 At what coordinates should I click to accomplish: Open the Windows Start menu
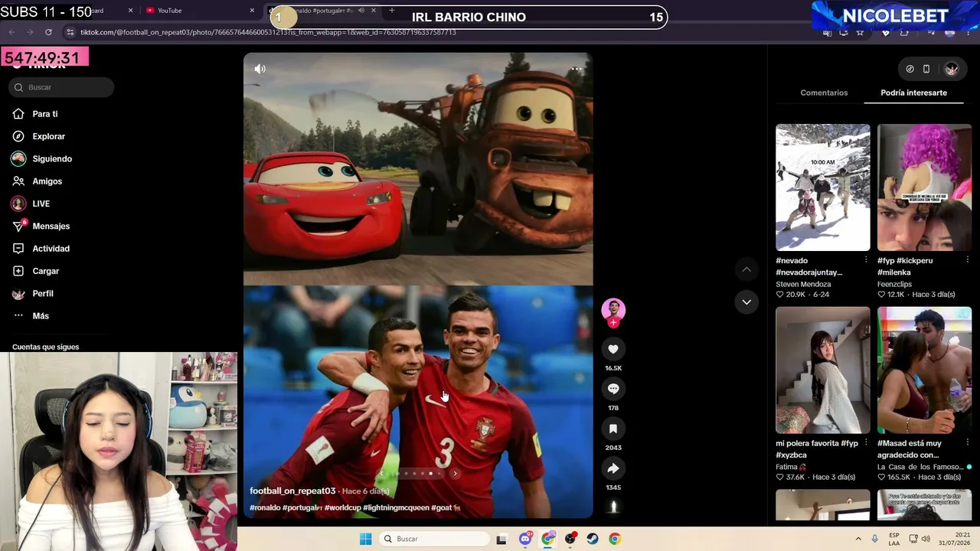[x=366, y=539]
